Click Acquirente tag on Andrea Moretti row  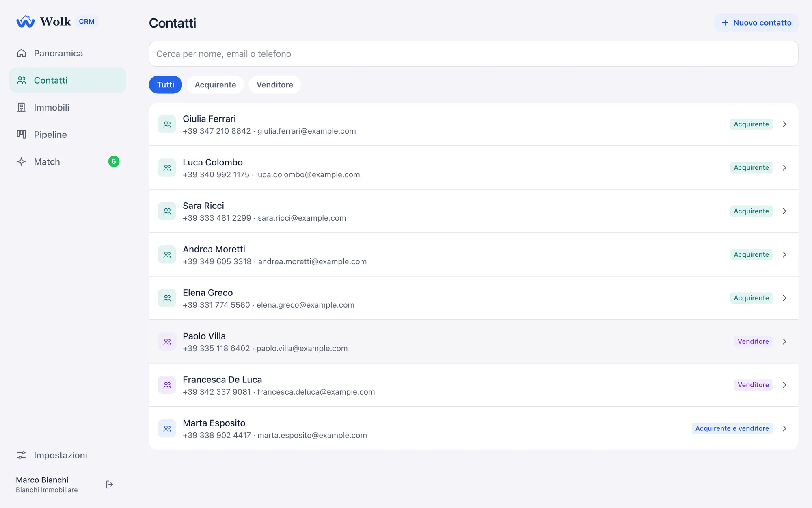(x=751, y=255)
